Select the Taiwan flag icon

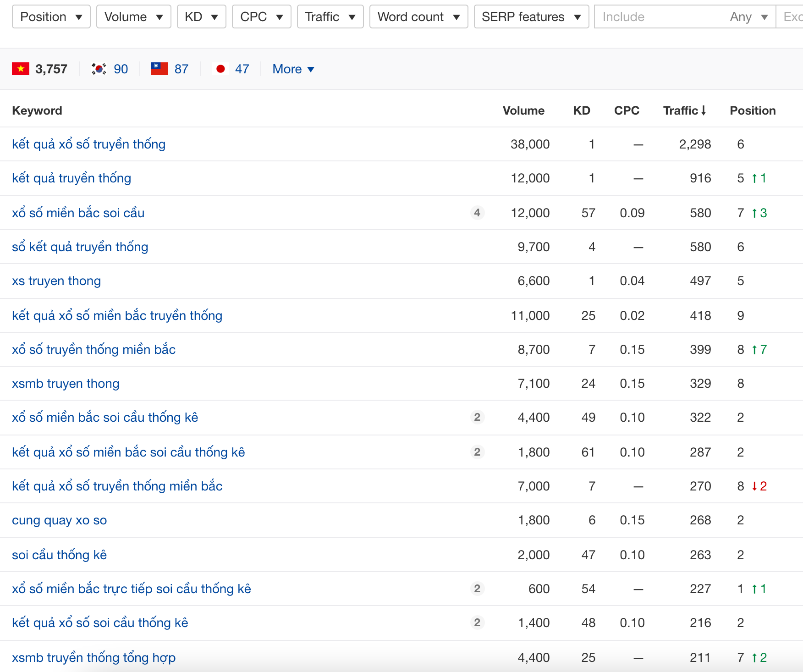[x=159, y=69]
